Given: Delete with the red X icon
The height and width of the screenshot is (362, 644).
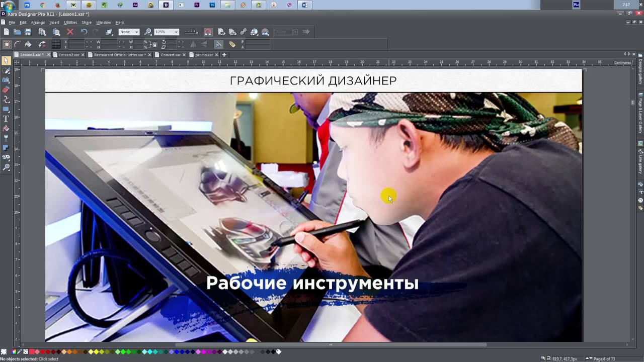Looking at the screenshot, I should pos(70,32).
